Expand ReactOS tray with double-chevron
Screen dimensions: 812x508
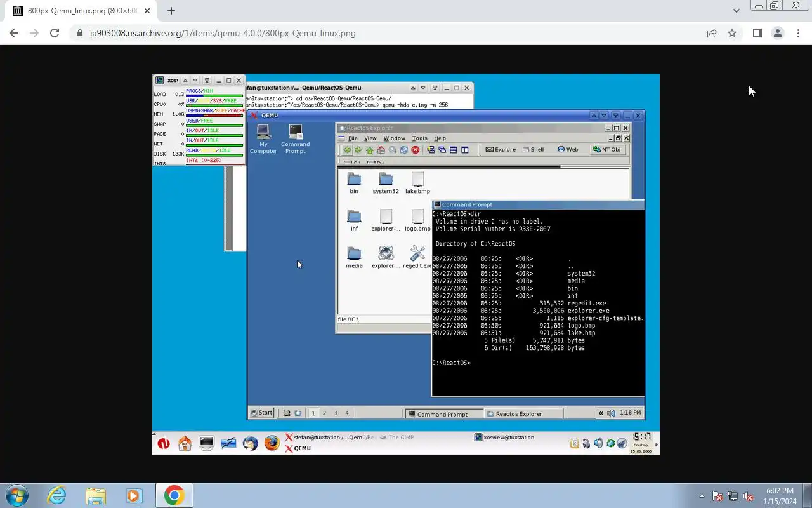pyautogui.click(x=601, y=413)
